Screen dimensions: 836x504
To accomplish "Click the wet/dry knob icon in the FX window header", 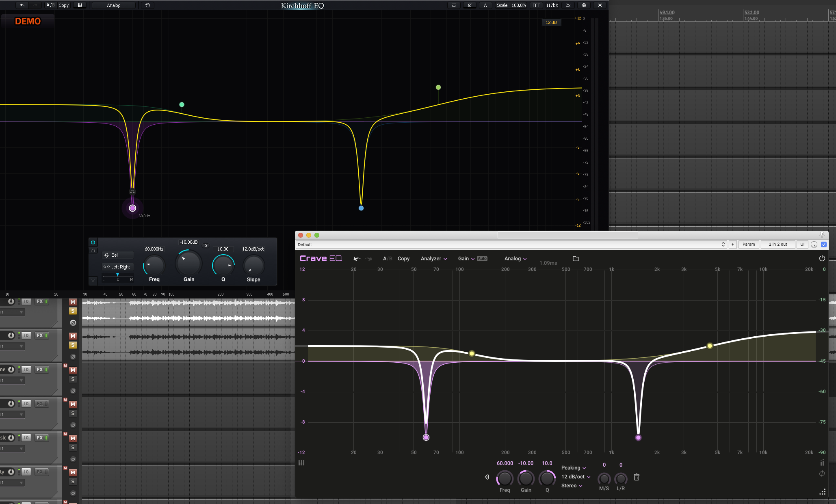I will pos(814,244).
